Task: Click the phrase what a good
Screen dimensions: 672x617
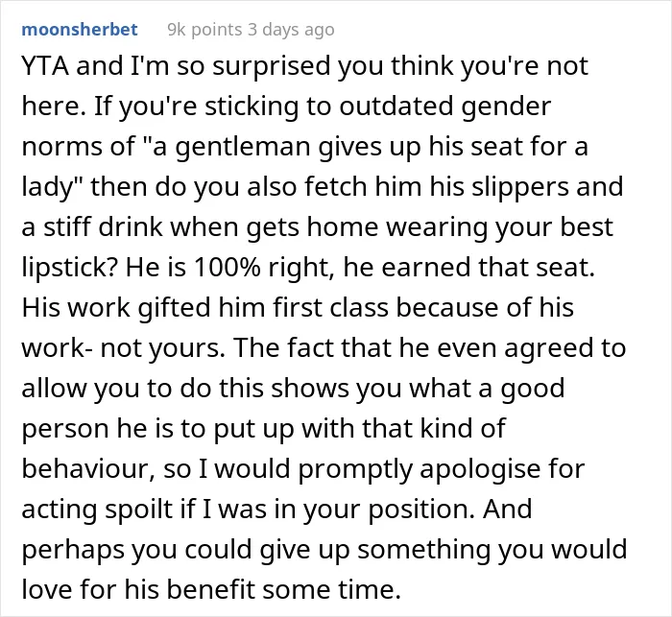Action: pos(487,389)
